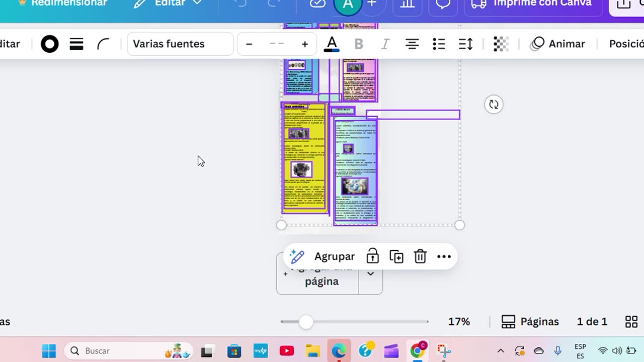This screenshot has height=362, width=644.
Task: Show hidden tray icons chevron
Action: (501, 351)
